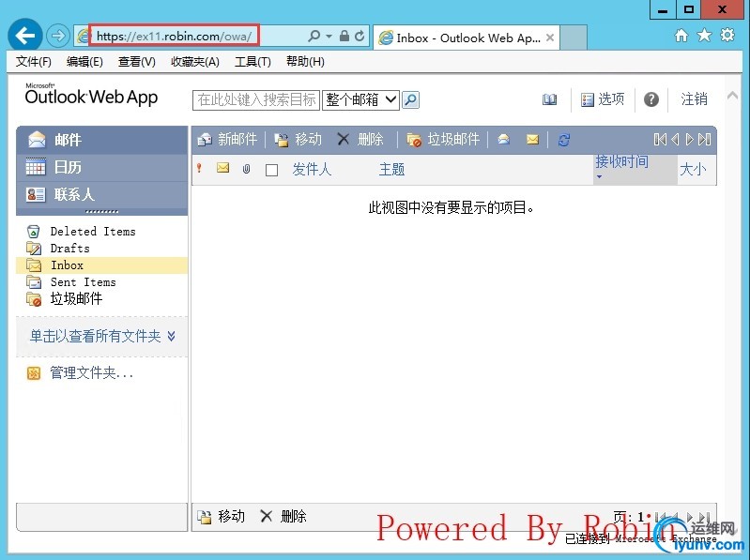Close the Inbox - Outlook Web App tab
This screenshot has width=750, height=560.
point(550,38)
